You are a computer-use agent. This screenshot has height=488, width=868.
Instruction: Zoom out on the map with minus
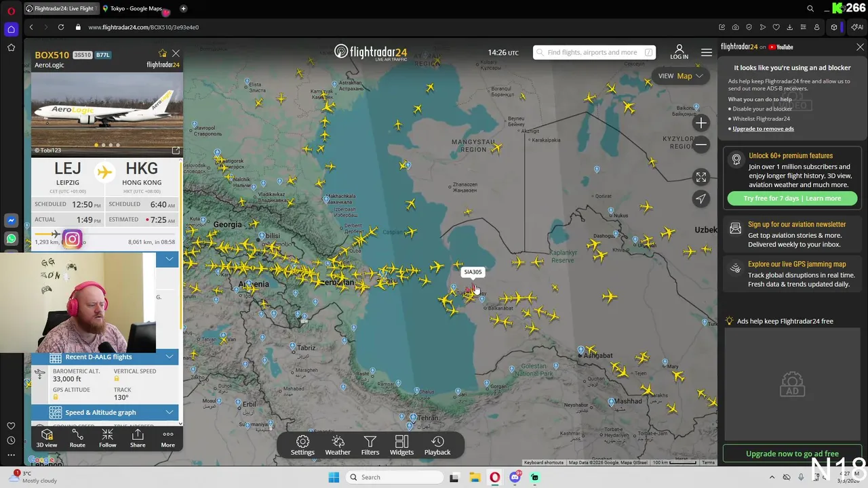coord(701,144)
